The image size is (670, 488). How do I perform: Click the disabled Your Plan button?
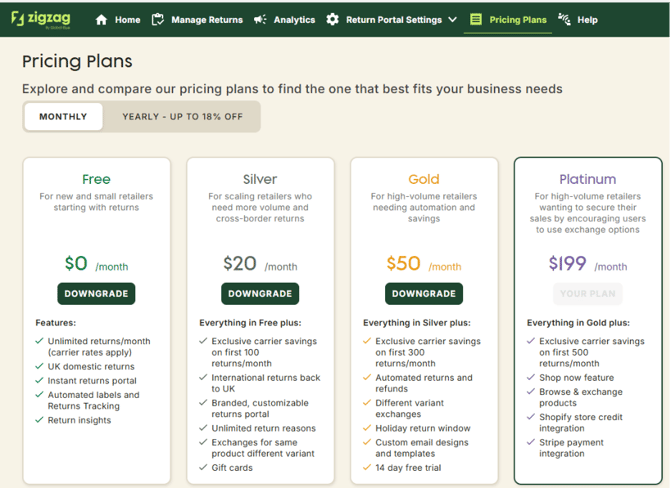pyautogui.click(x=588, y=294)
